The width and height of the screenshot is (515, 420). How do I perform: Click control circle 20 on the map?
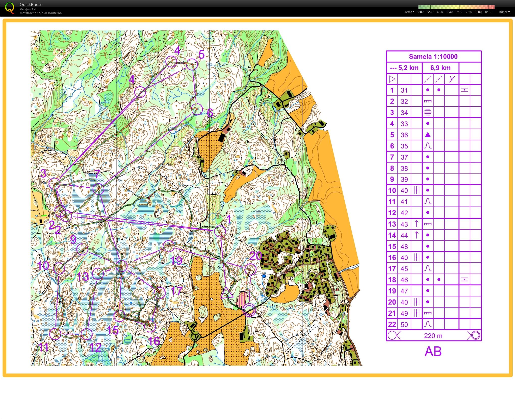(x=250, y=270)
